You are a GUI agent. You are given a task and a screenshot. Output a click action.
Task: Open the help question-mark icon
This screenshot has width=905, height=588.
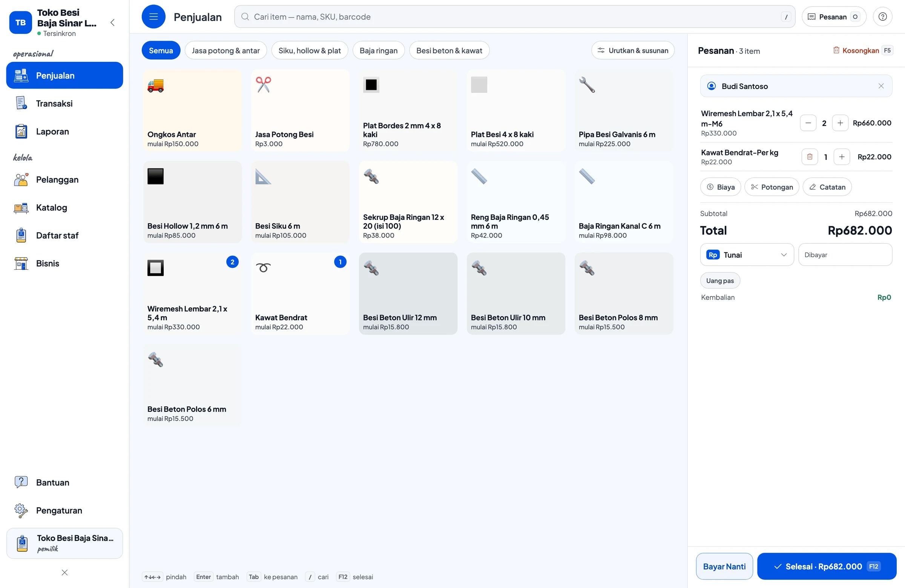point(883,17)
